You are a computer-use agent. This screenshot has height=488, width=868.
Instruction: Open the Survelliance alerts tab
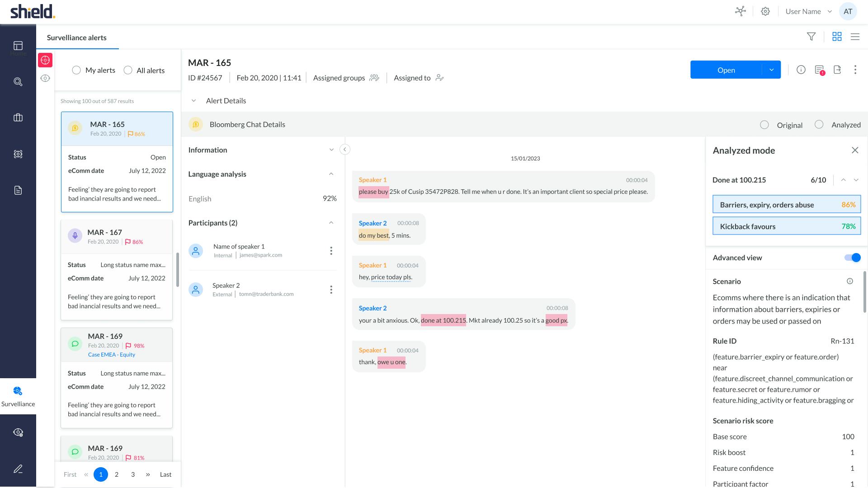pos(77,38)
